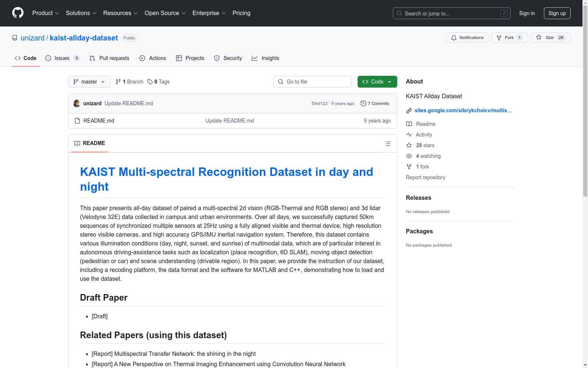Click the tag icon beside 0 Tags
This screenshot has width=588, height=368.
150,82
